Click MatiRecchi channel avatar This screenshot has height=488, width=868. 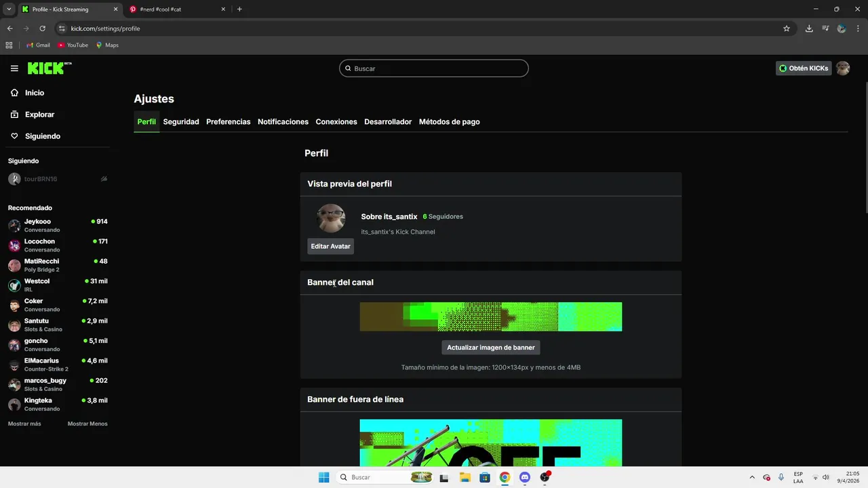[x=14, y=265]
